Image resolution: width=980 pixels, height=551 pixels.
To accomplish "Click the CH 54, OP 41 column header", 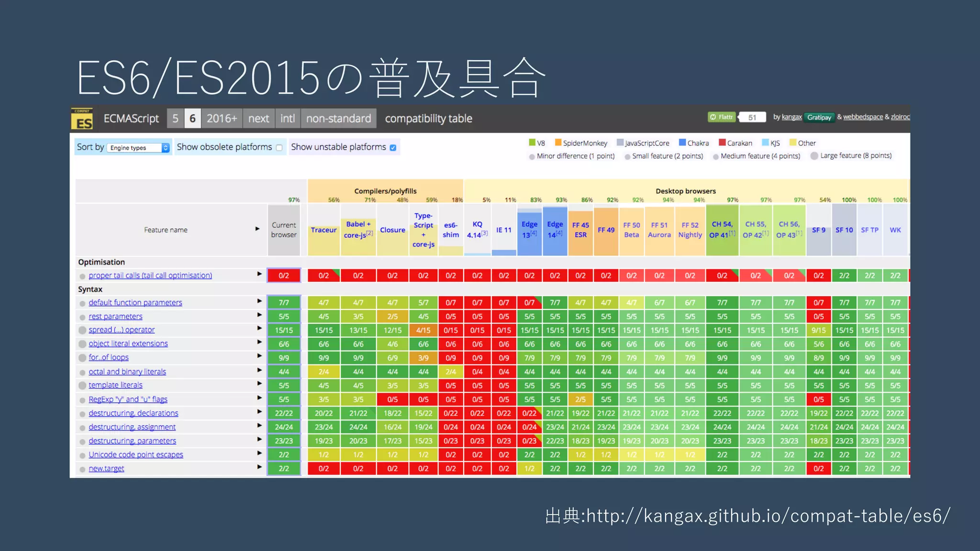I will 722,230.
